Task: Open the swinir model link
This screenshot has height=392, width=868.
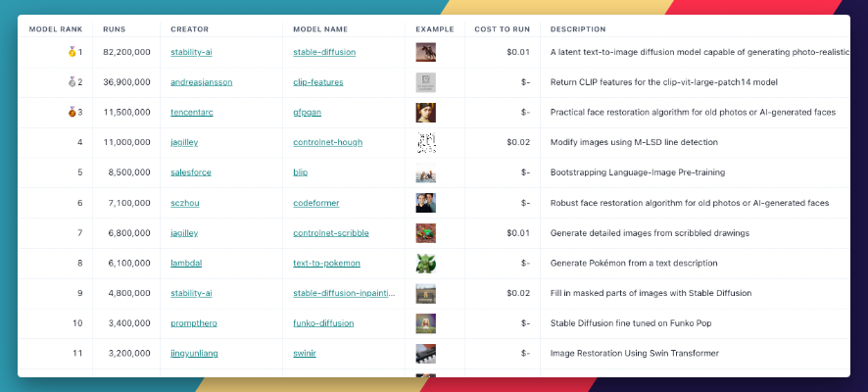Action: 305,353
